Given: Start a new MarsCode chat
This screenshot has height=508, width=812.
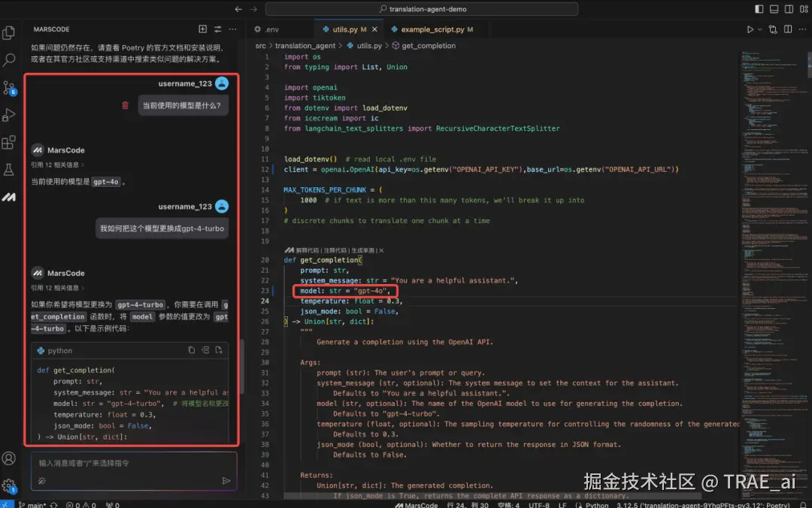Looking at the screenshot, I should point(202,29).
